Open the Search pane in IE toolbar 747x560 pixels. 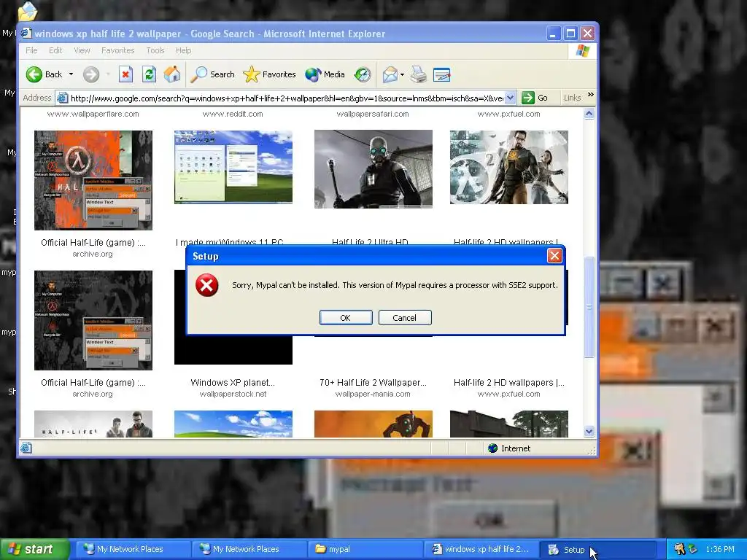pos(212,74)
